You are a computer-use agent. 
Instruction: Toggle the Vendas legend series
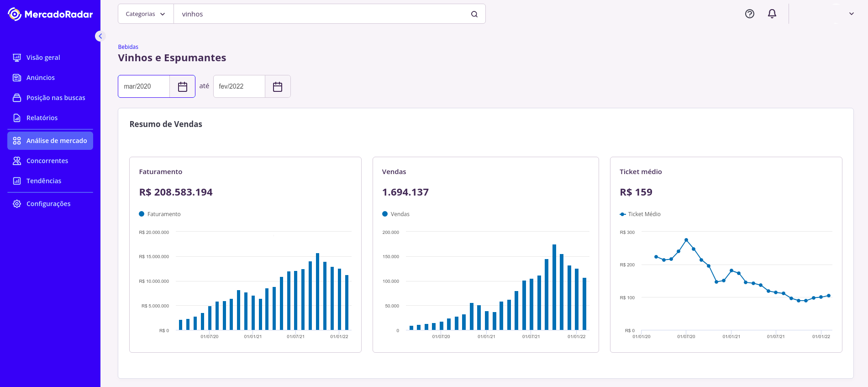pos(396,214)
